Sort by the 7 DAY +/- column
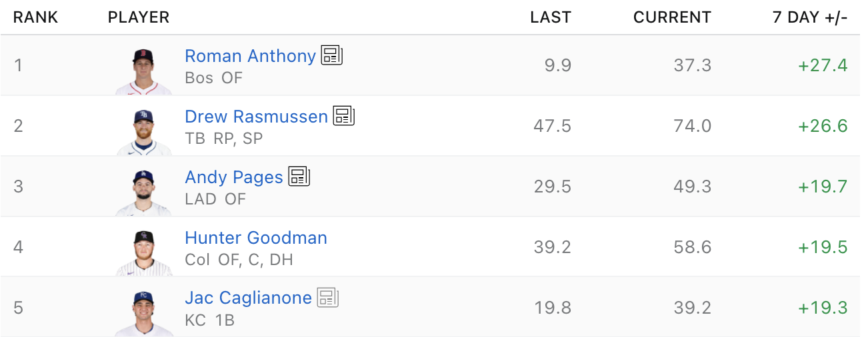Image resolution: width=868 pixels, height=337 pixels. [809, 18]
